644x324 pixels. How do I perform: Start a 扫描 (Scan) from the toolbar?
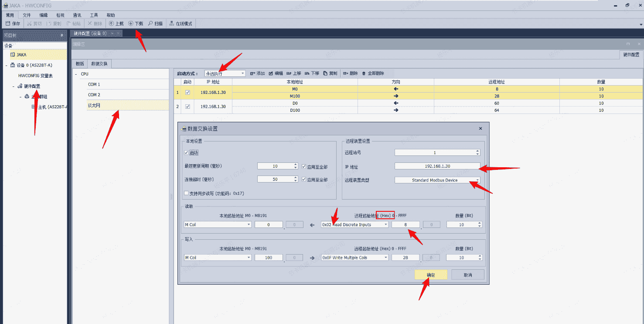tap(151, 24)
